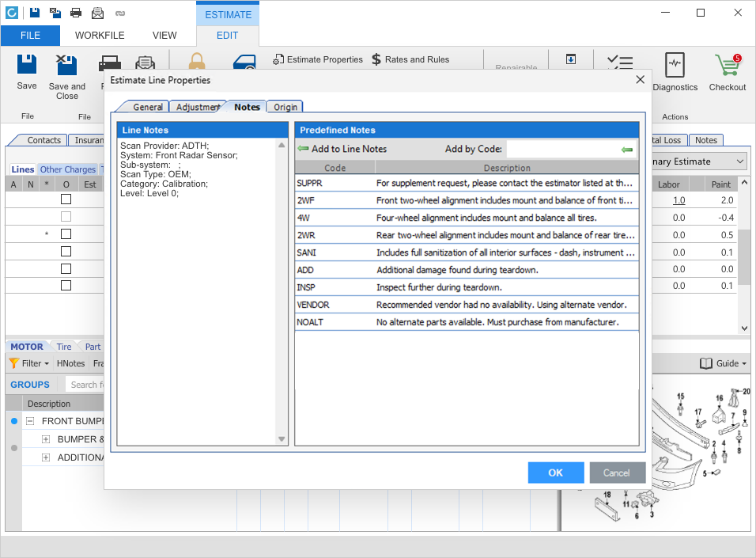Click the Line Notes scroll-up arrow
The width and height of the screenshot is (756, 558).
282,146
